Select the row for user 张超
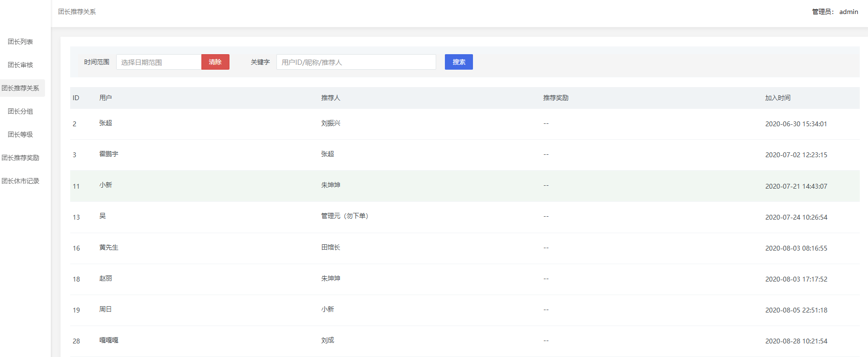This screenshot has width=868, height=357. [x=106, y=123]
